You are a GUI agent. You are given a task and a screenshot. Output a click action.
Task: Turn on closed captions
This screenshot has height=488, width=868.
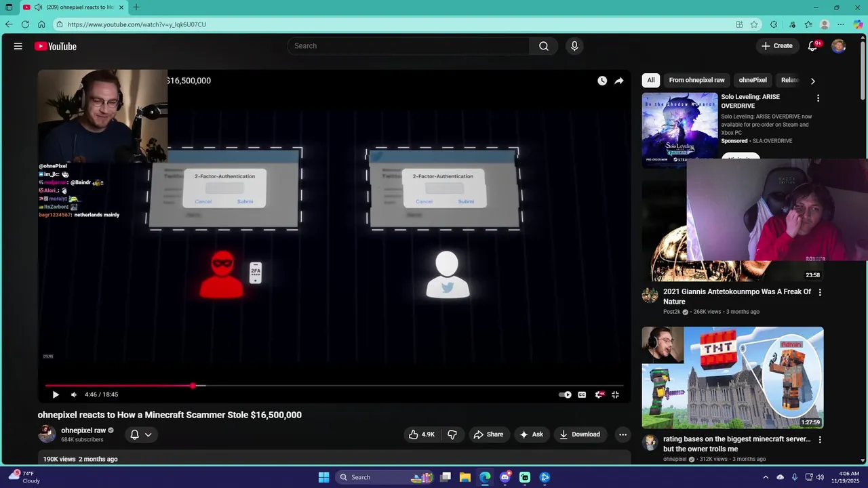pos(582,394)
